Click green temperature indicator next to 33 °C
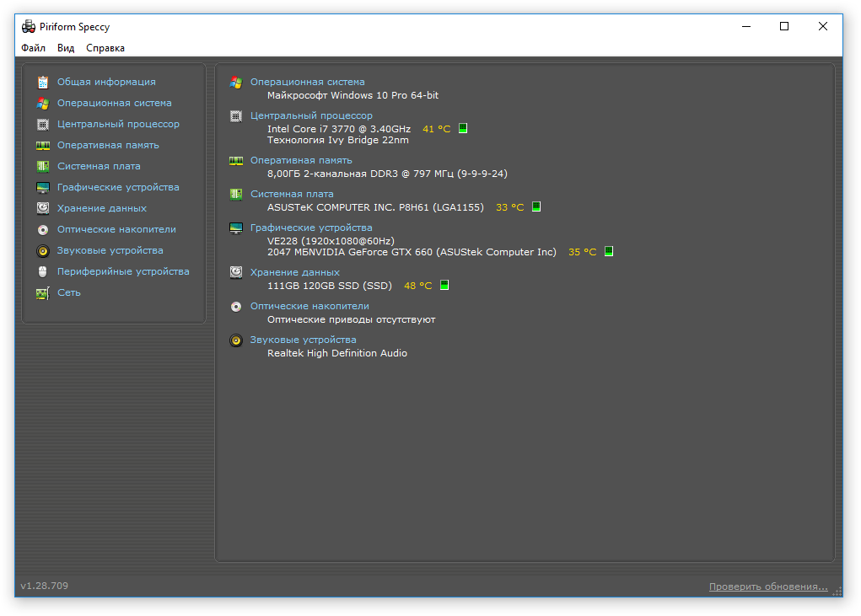The height and width of the screenshot is (616, 861). click(536, 206)
